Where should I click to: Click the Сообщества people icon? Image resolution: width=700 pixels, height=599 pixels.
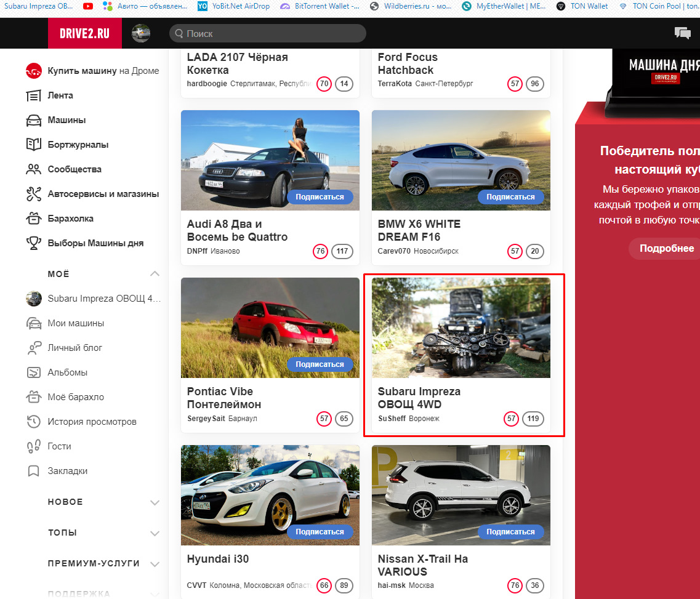33,169
